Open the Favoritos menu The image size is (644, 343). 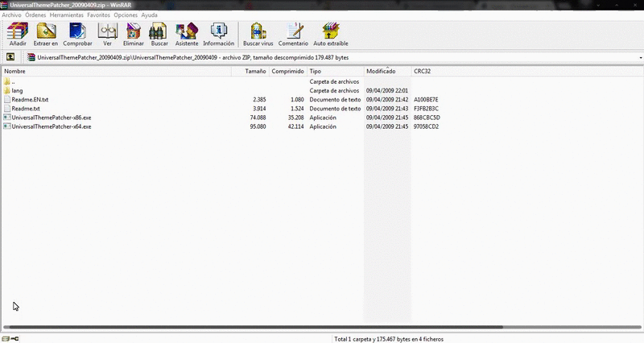[x=98, y=14]
